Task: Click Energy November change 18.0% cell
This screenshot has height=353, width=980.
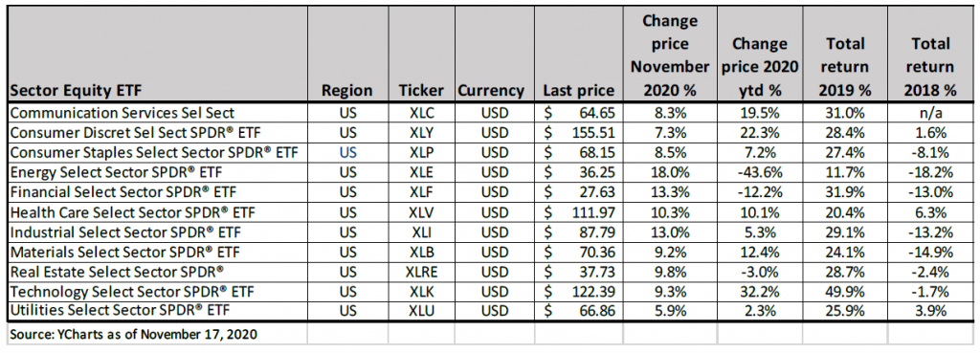Action: (667, 171)
